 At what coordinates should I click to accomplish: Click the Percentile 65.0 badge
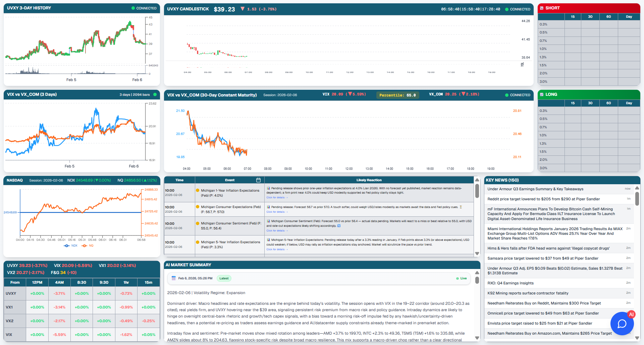point(397,95)
